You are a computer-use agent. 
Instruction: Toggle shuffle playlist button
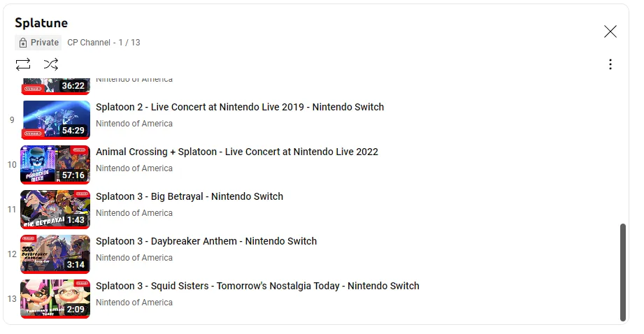(51, 64)
